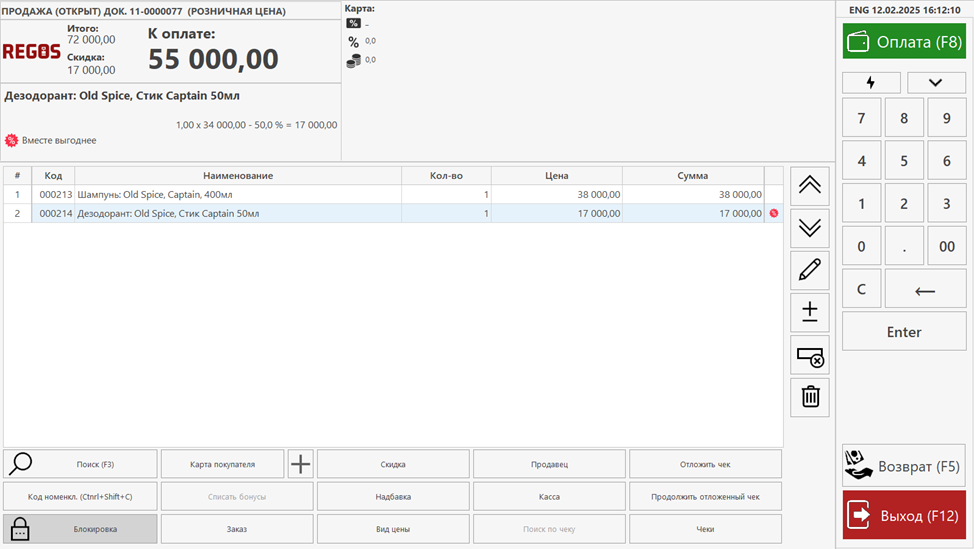The width and height of the screenshot is (974, 549).
Task: Click the Наименование column header
Action: pyautogui.click(x=238, y=176)
